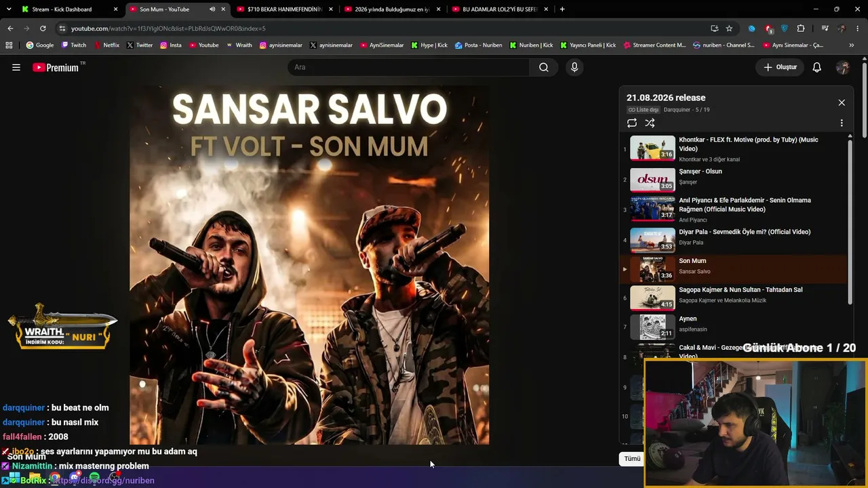Click the YouTube search field Ara
The width and height of the screenshot is (868, 488).
click(x=409, y=67)
